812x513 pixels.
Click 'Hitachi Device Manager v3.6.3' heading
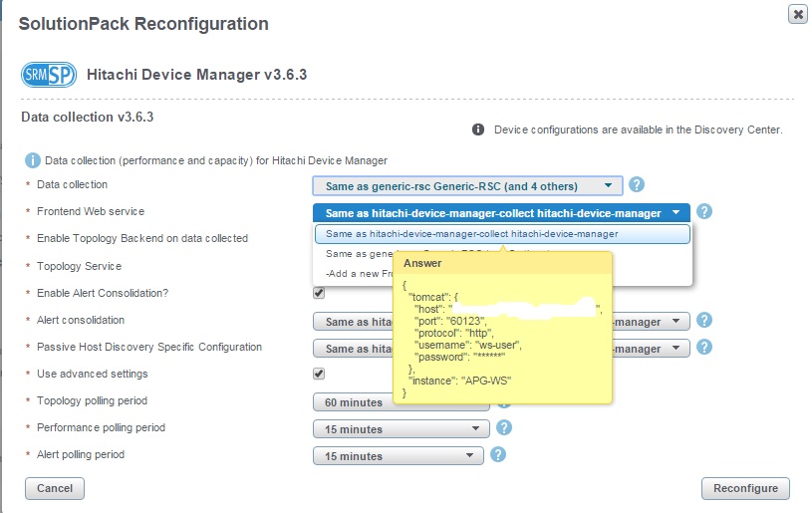coord(197,75)
